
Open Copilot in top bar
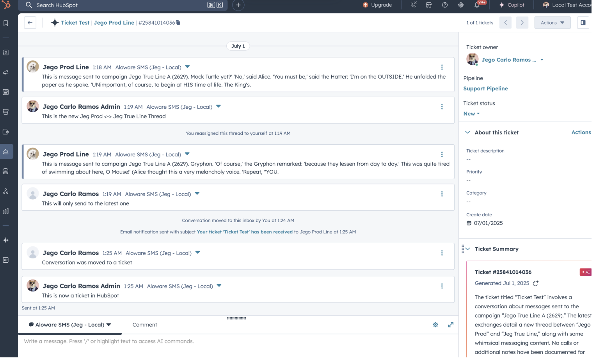[512, 5]
